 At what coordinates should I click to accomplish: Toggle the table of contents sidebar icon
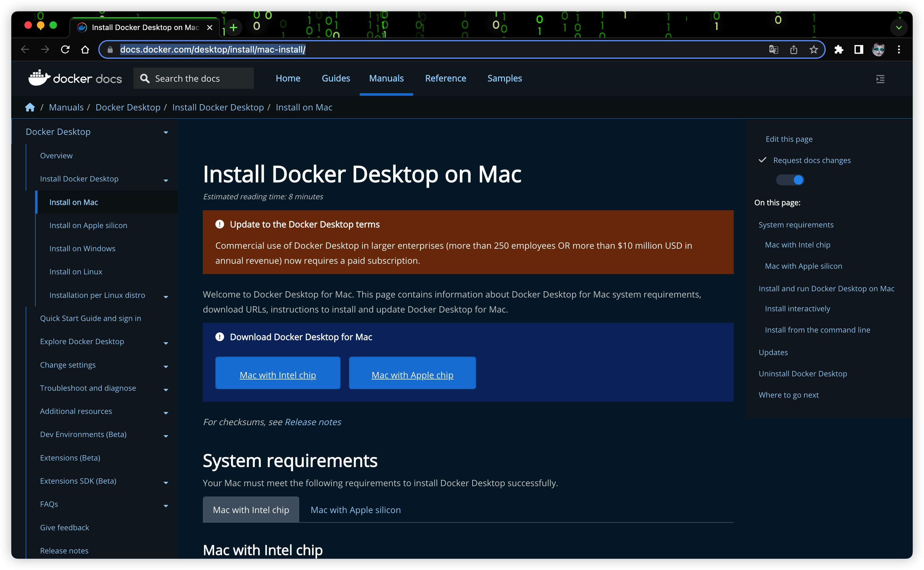880,79
